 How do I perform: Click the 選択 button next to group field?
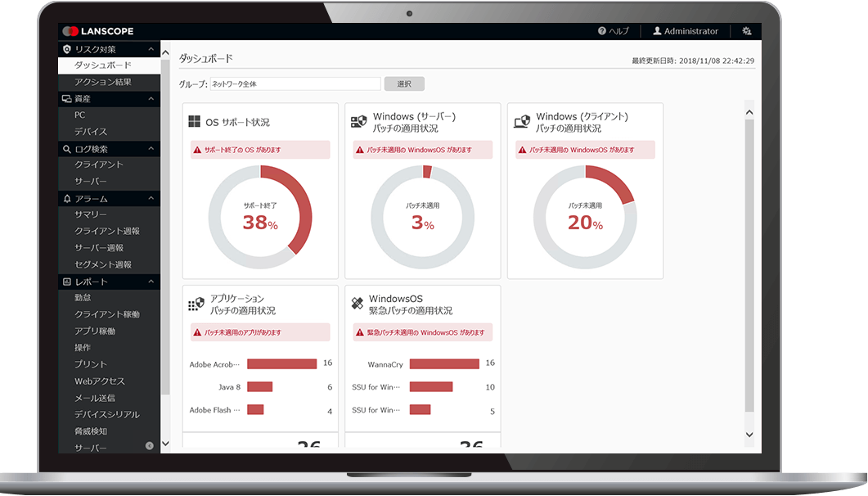[x=404, y=83]
